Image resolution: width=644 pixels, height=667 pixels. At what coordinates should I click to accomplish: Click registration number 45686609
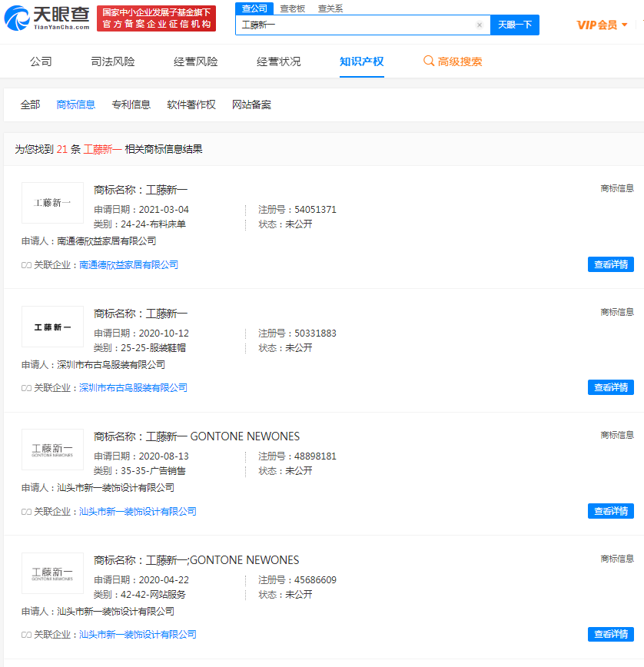point(315,580)
